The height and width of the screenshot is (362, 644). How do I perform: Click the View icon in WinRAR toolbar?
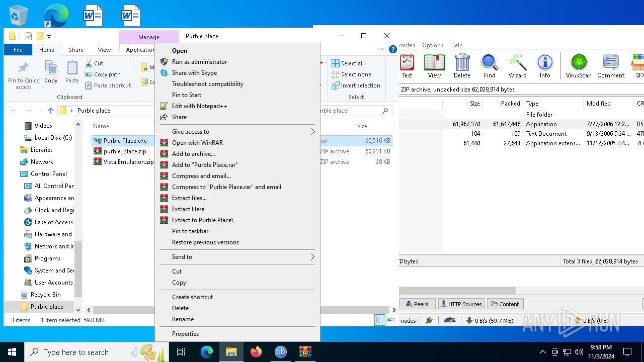[x=434, y=66]
